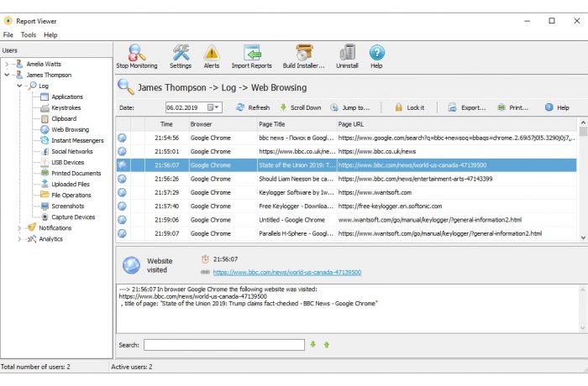Select Uploaded Files in the tree
Viewport: 588px width, 386px height.
[x=71, y=184]
